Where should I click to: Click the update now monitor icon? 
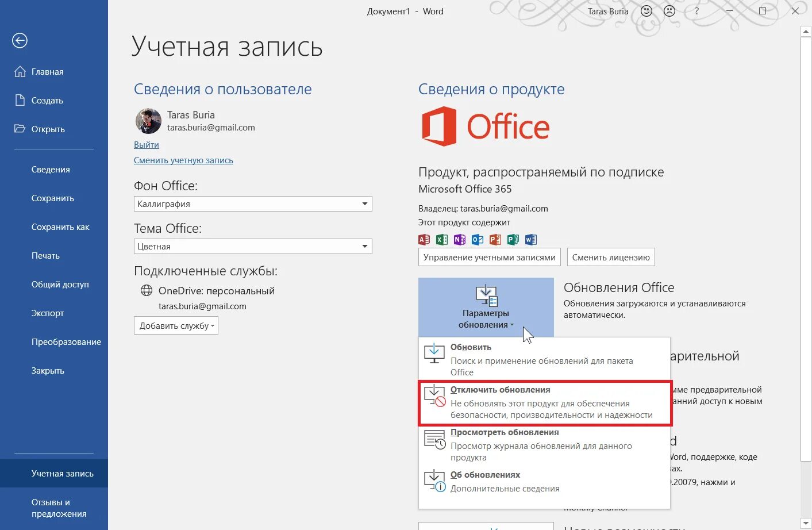pyautogui.click(x=434, y=353)
